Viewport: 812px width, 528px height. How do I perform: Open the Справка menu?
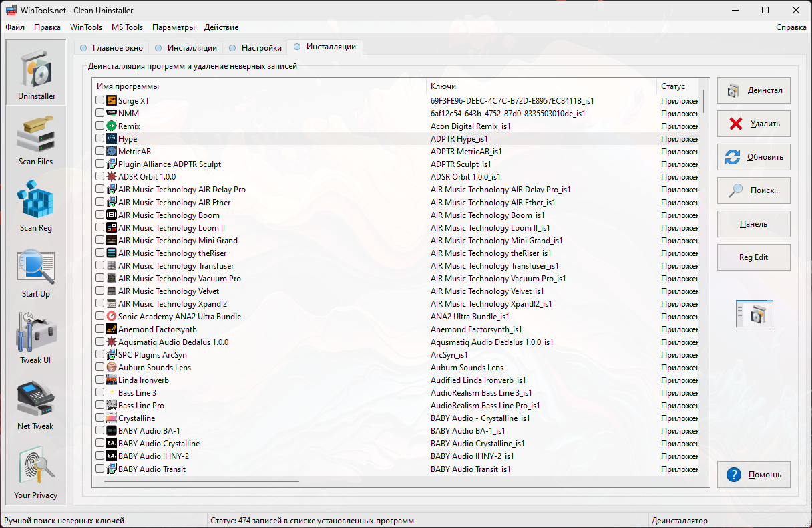click(791, 27)
